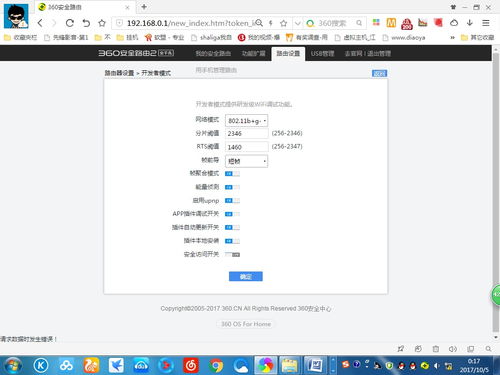Open Google Chrome from the taskbar
This screenshot has height=375, width=500.
tap(216, 366)
